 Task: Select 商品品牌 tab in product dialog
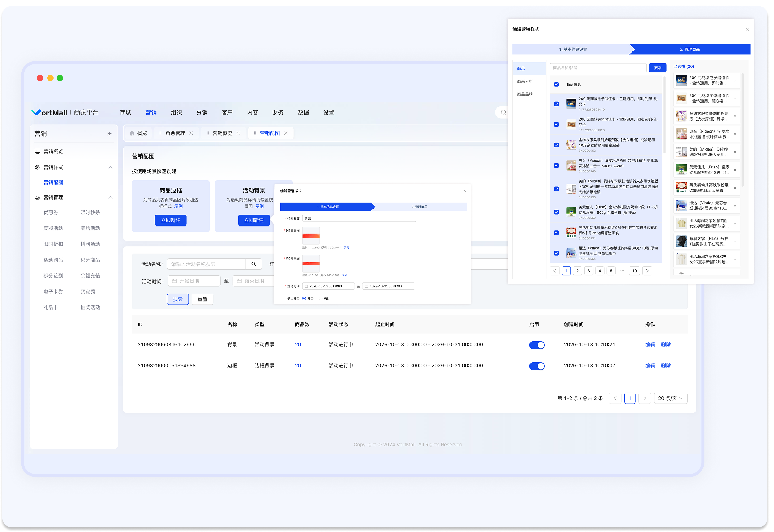525,94
